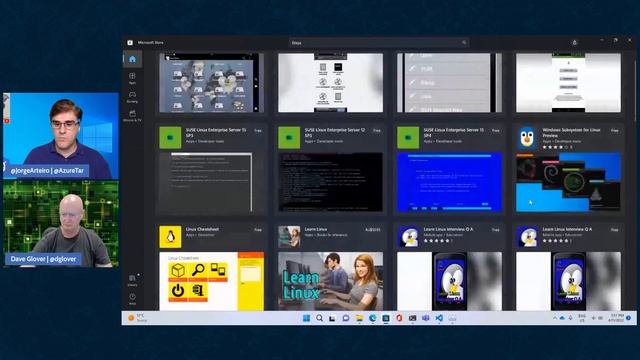Open the Apps section in Store sidebar
Screen dimensions: 640x360
pyautogui.click(x=132, y=78)
